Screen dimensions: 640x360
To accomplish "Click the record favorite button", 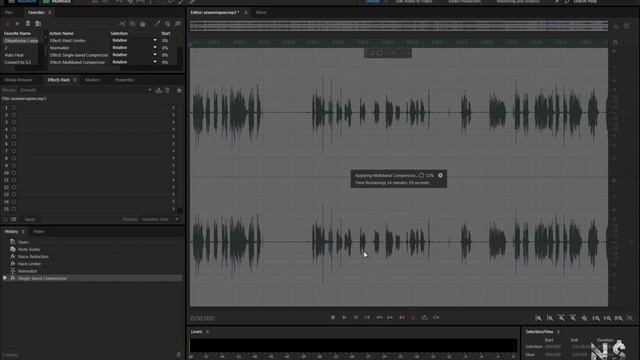I will pos(7,24).
